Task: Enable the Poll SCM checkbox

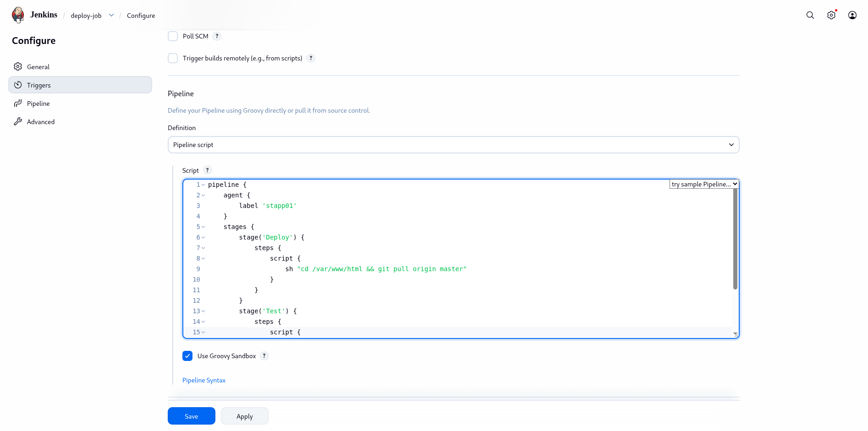Action: pyautogui.click(x=173, y=36)
